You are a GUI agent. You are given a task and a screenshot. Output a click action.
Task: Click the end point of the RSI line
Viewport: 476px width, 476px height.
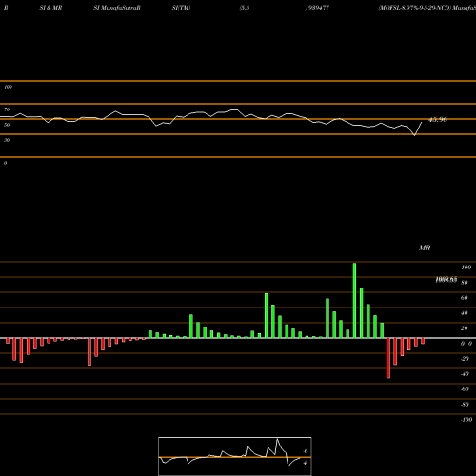tap(422, 122)
